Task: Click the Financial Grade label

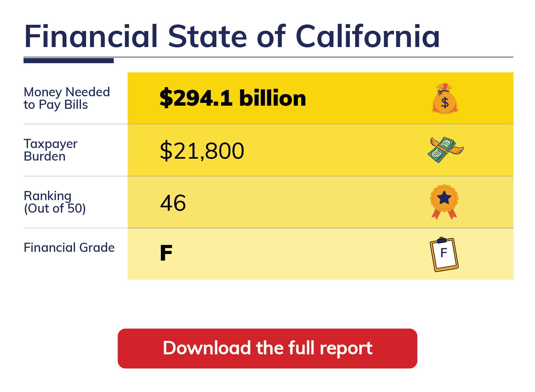Action: pos(69,247)
